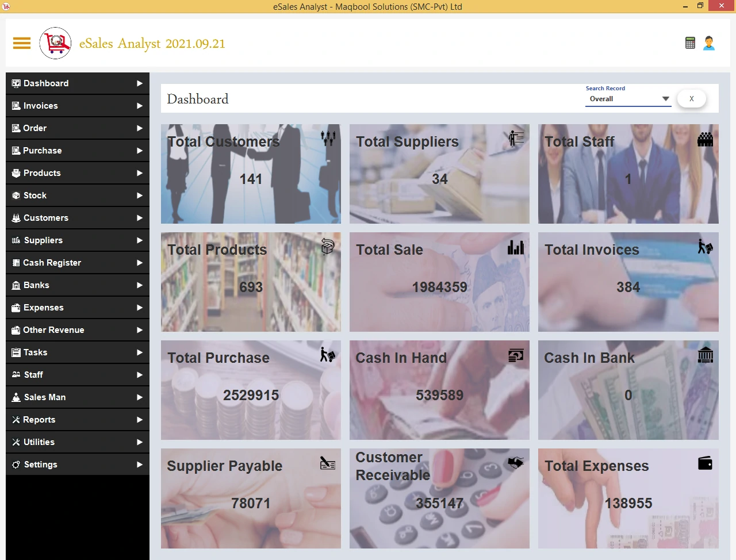Click the Total Expenses value 138955
The width and height of the screenshot is (736, 560).
[x=628, y=504]
